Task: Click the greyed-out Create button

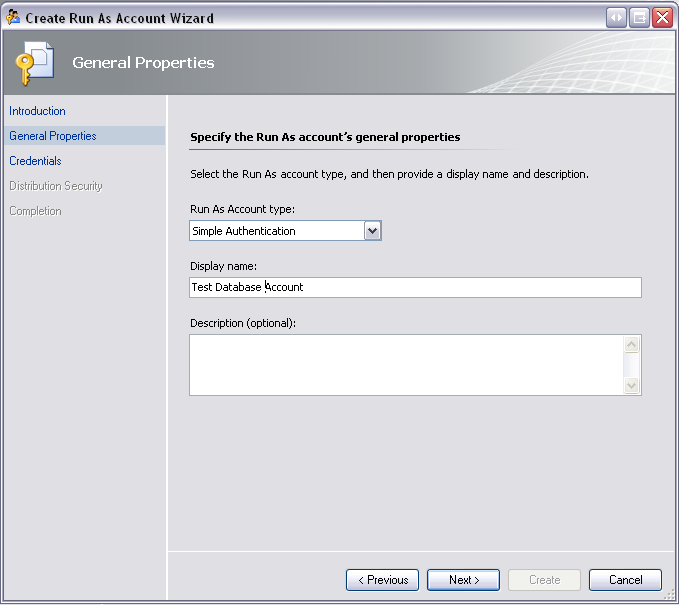Action: 544,580
